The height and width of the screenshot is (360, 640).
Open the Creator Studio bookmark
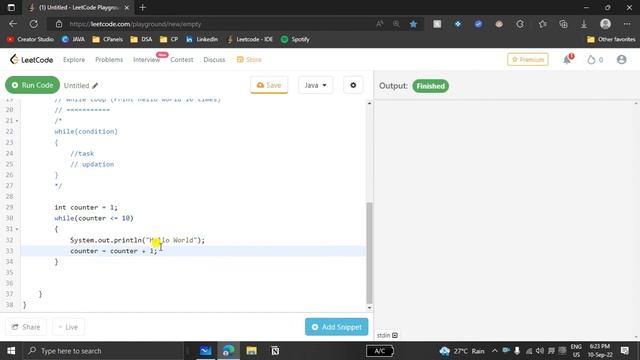[30, 39]
